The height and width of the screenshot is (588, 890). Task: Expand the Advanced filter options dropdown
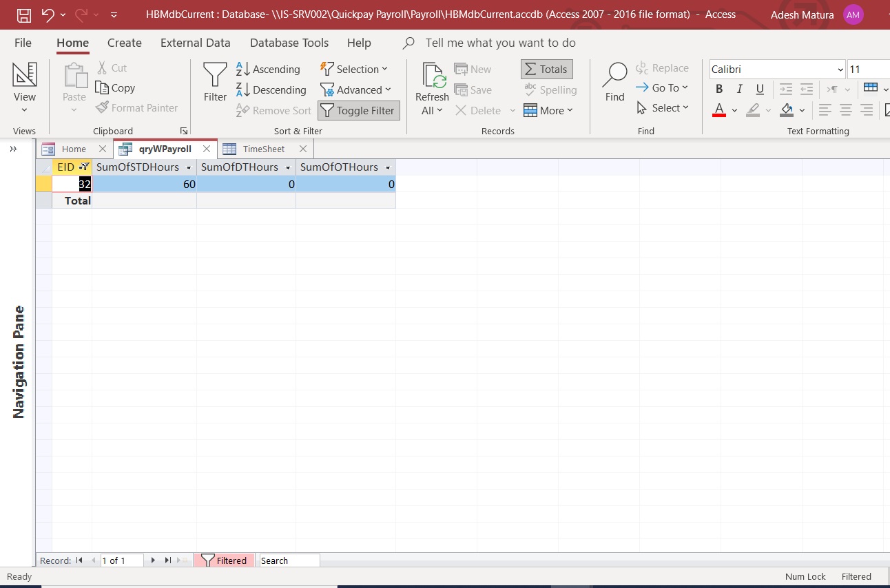click(355, 90)
